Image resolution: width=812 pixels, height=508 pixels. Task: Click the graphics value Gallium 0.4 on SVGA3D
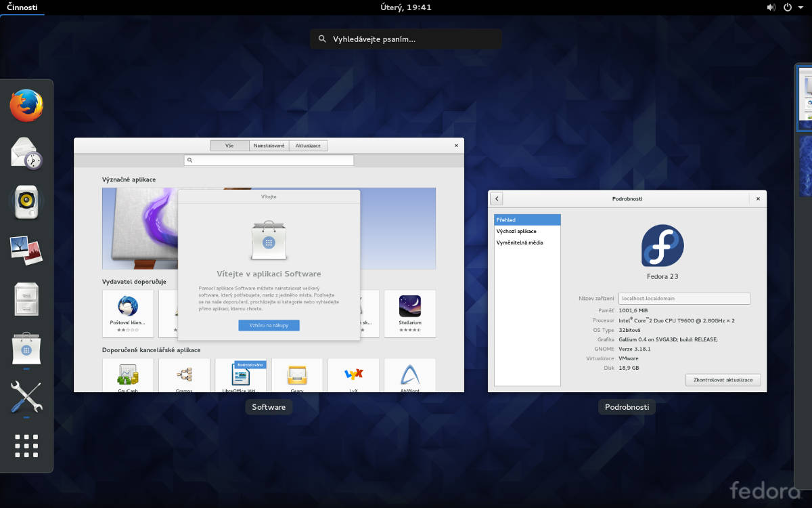coord(668,339)
